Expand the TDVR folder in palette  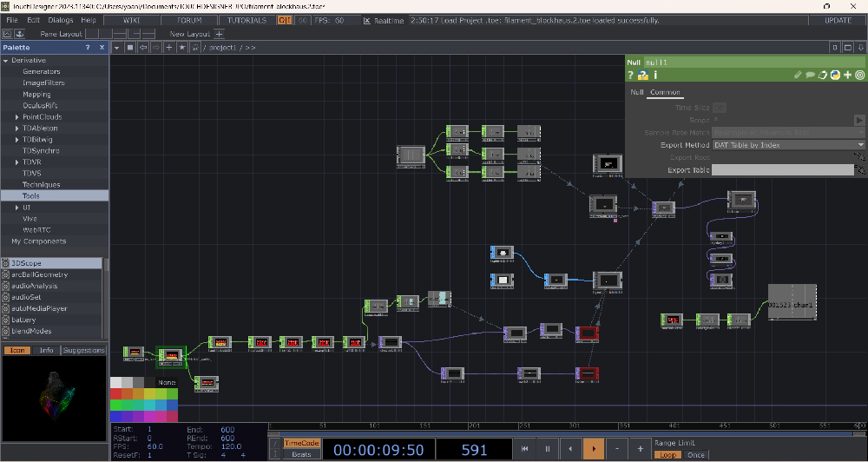[16, 162]
